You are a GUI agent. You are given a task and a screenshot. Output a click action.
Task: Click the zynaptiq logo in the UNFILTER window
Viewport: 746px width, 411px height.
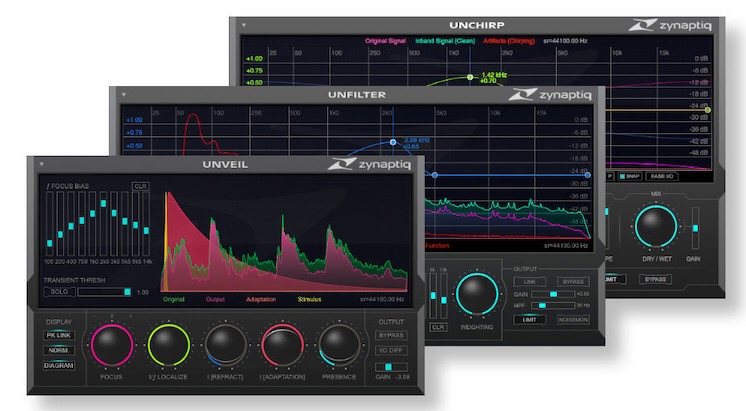[550, 95]
